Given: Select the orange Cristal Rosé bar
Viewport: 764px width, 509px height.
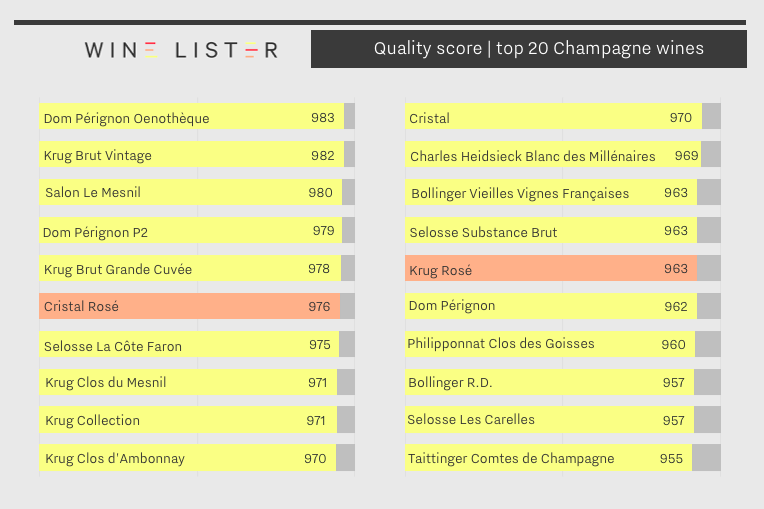Looking at the screenshot, I should tap(190, 306).
